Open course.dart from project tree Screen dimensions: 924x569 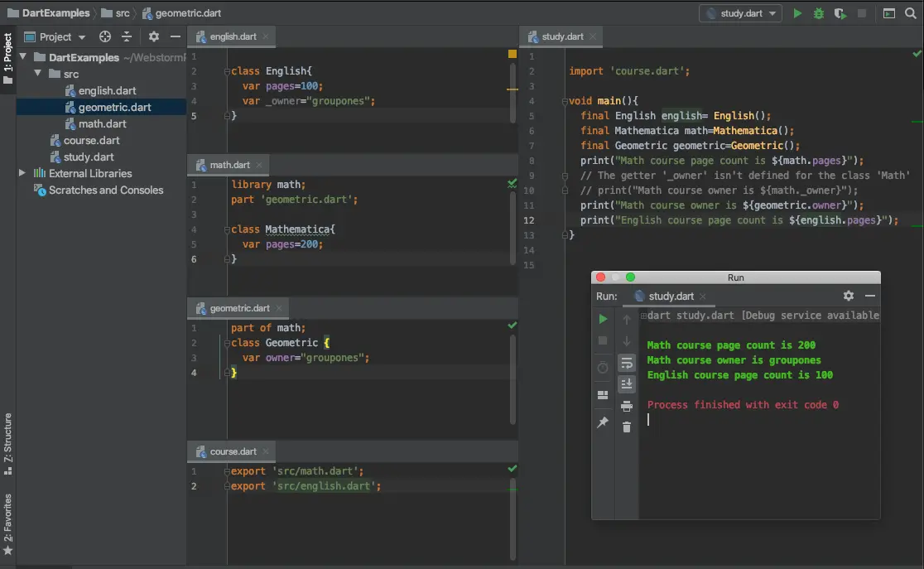(x=91, y=140)
